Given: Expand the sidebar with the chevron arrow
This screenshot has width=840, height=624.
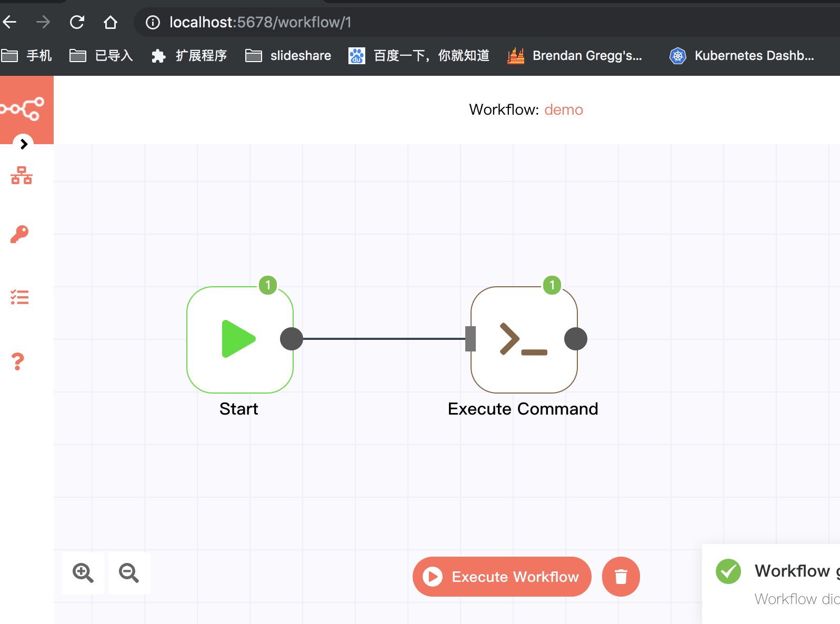Looking at the screenshot, I should [x=24, y=144].
